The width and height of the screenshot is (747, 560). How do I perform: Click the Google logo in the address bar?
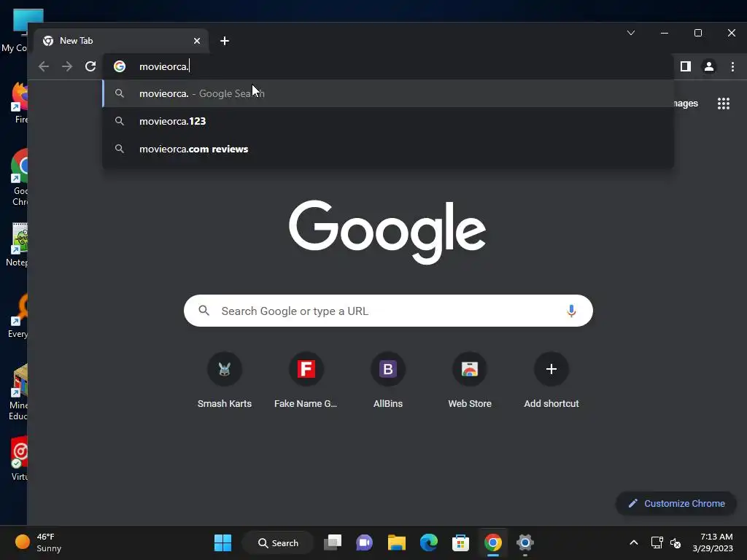(x=120, y=66)
